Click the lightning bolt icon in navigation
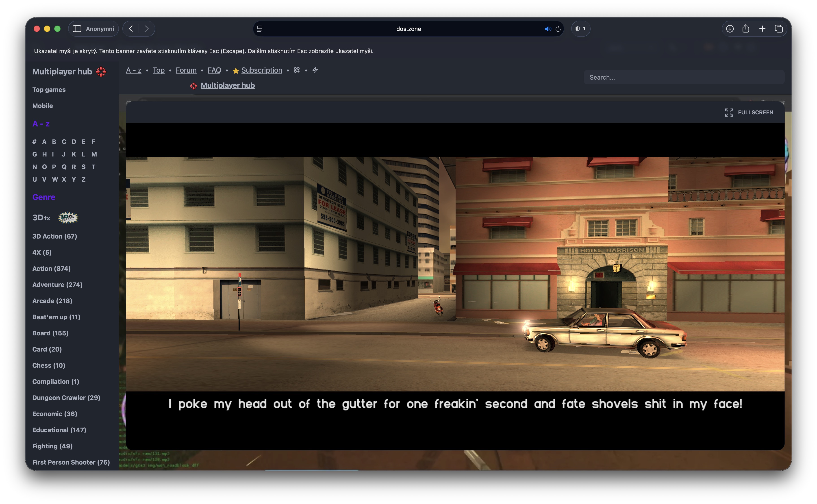This screenshot has height=504, width=817. (315, 70)
